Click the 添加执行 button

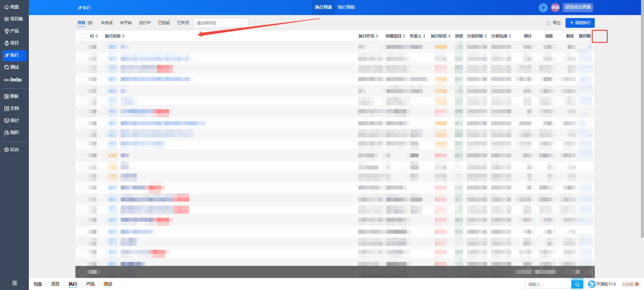click(x=580, y=23)
